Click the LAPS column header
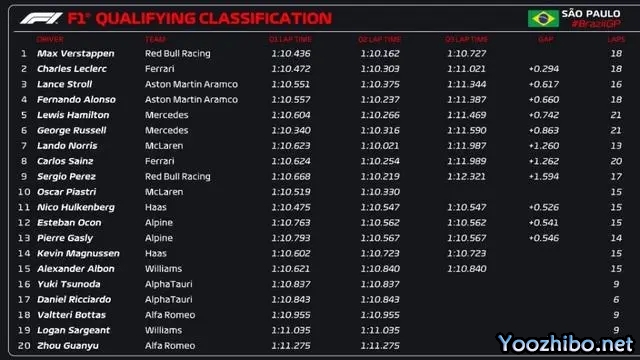The height and width of the screenshot is (360, 640). (616, 40)
